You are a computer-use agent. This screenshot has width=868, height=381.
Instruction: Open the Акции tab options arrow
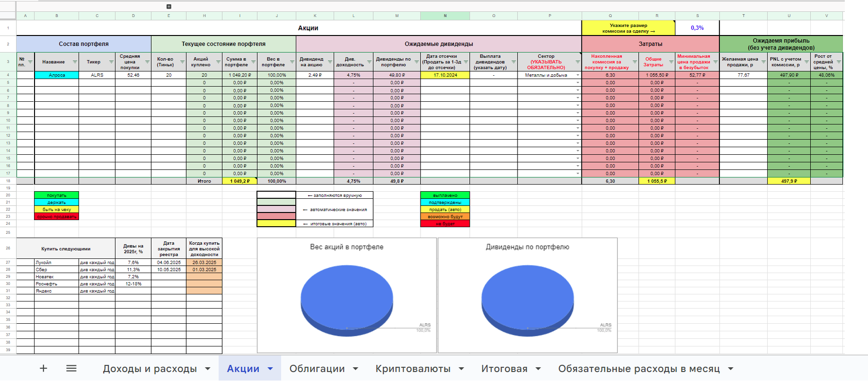coord(271,369)
